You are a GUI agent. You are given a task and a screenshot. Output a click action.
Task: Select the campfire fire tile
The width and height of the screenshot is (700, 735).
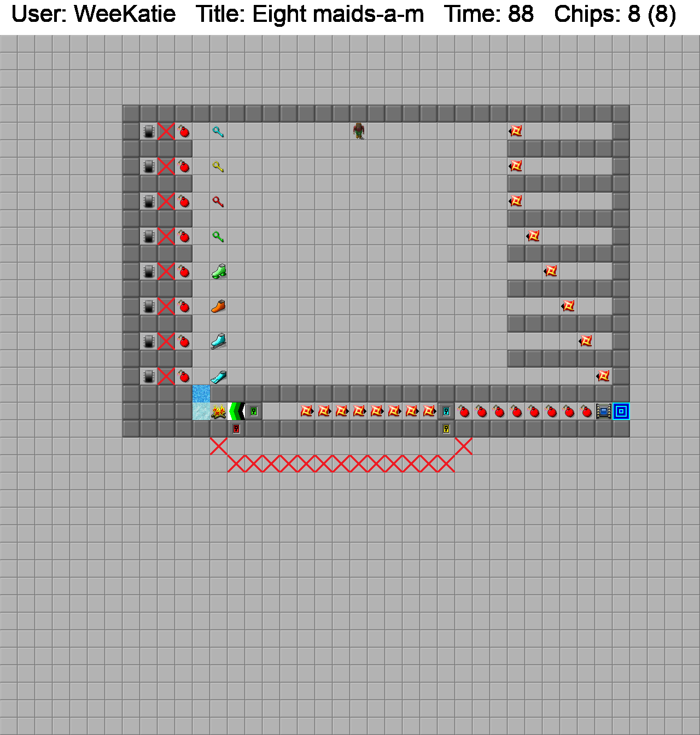tap(219, 411)
